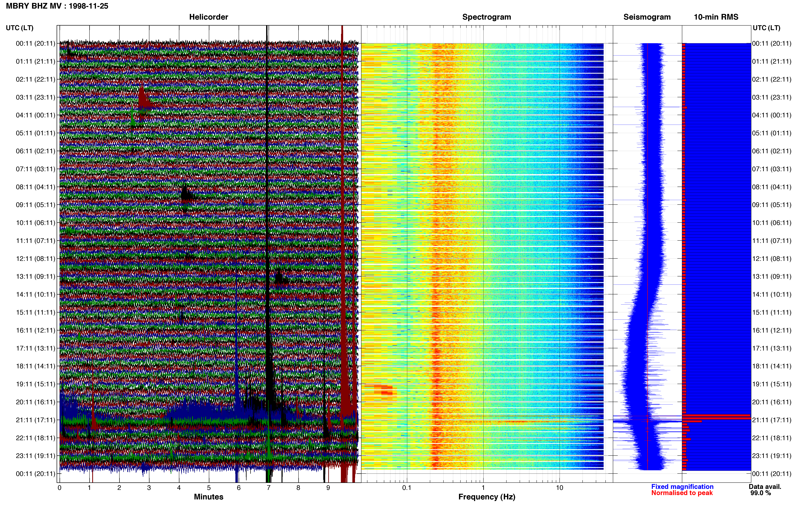Click right-axis time label 20:11 (16:11)

click(772, 402)
